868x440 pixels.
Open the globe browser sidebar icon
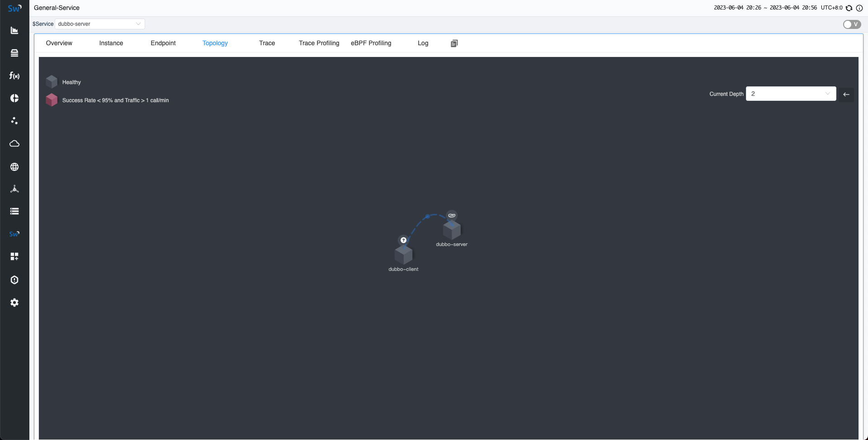pos(14,167)
